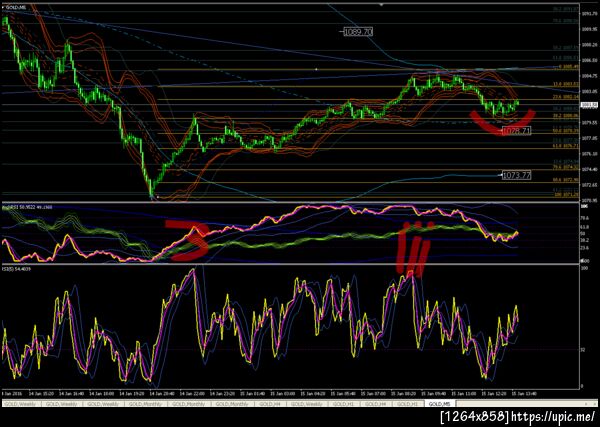This screenshot has height=427, width=600.
Task: Click the 14 Jan 22:00 time axis label
Action: [x=192, y=394]
